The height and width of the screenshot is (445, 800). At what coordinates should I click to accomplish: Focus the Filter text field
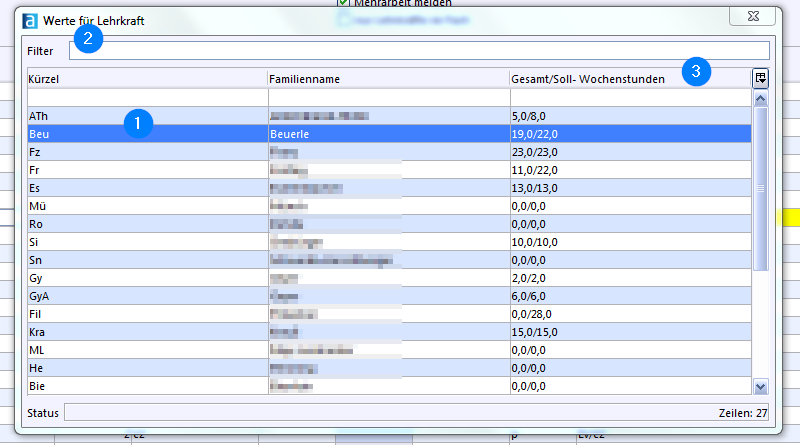[x=419, y=51]
